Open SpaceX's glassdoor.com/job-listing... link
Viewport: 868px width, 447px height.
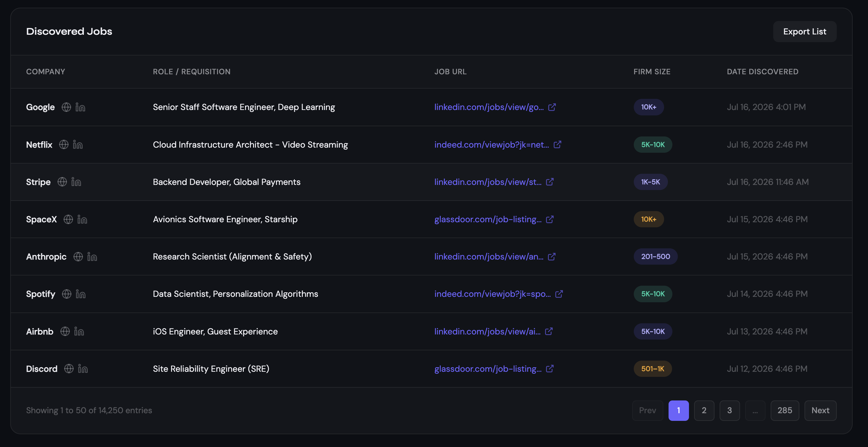pos(488,219)
